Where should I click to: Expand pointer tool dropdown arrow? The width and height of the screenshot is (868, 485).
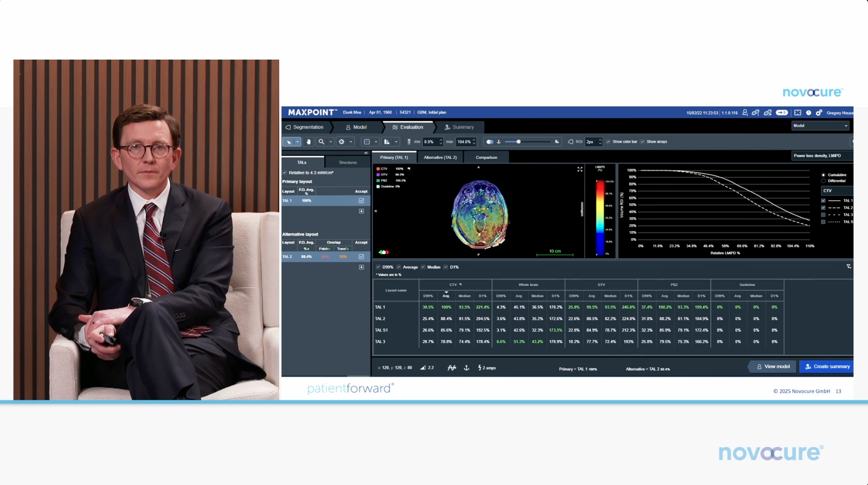(x=298, y=142)
